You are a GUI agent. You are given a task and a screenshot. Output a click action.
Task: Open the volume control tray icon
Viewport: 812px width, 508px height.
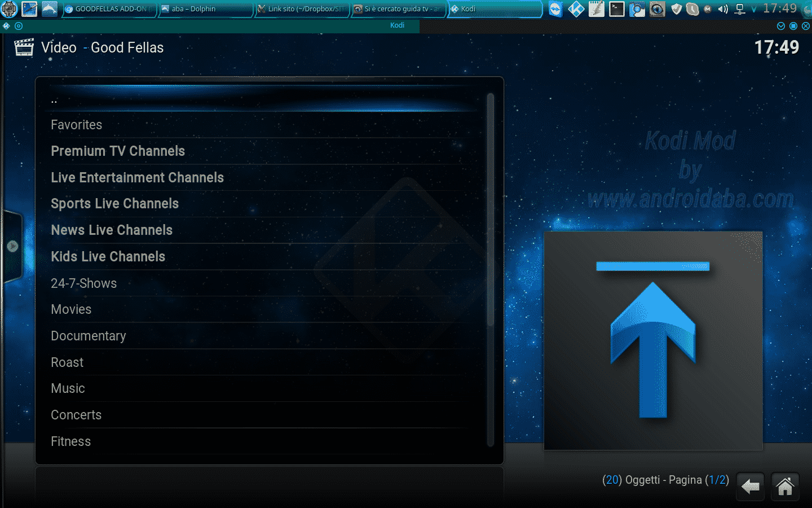[x=723, y=9]
